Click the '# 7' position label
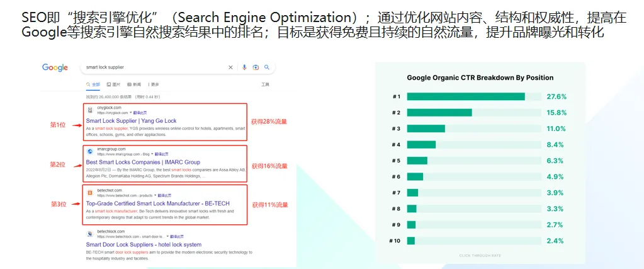The image size is (644, 269). (x=396, y=193)
